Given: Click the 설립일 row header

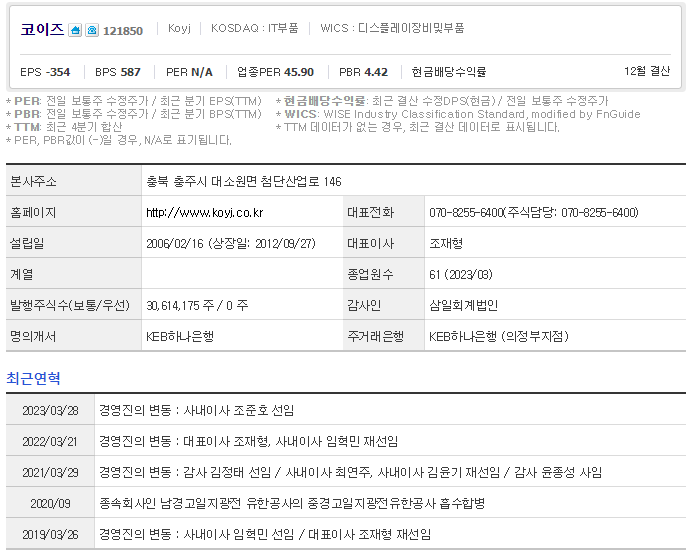Looking at the screenshot, I should 74,243.
